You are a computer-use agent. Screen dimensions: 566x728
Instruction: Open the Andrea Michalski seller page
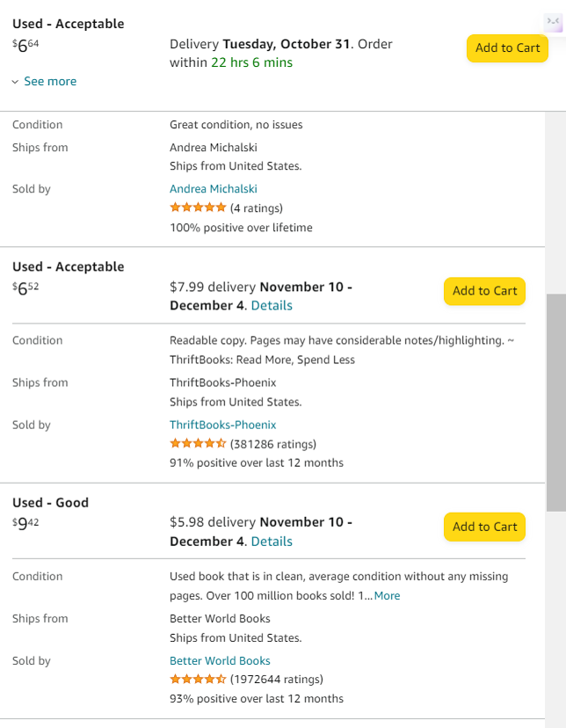(x=214, y=188)
